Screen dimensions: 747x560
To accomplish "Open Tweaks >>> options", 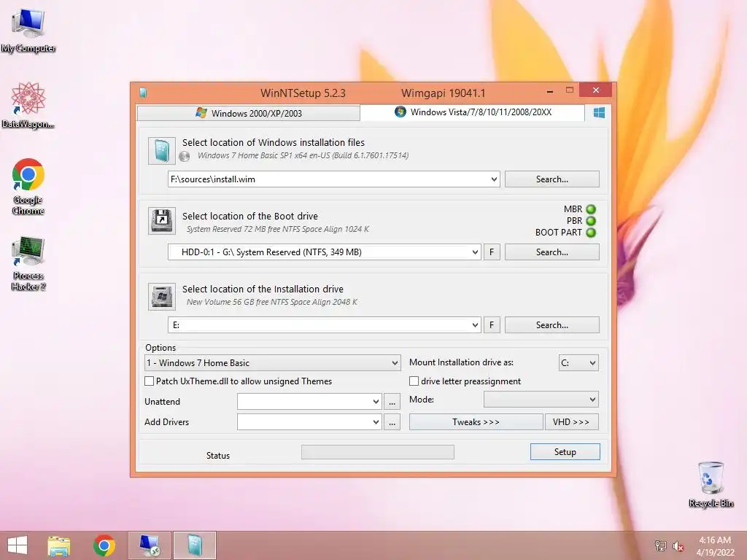I will click(x=476, y=422).
